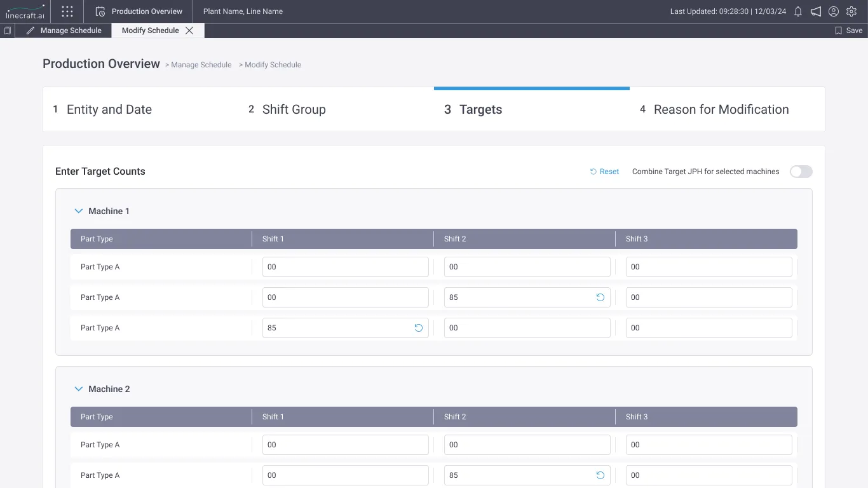This screenshot has height=488, width=868.
Task: Click Machine 1 third row Shift 2 field
Action: point(527,328)
